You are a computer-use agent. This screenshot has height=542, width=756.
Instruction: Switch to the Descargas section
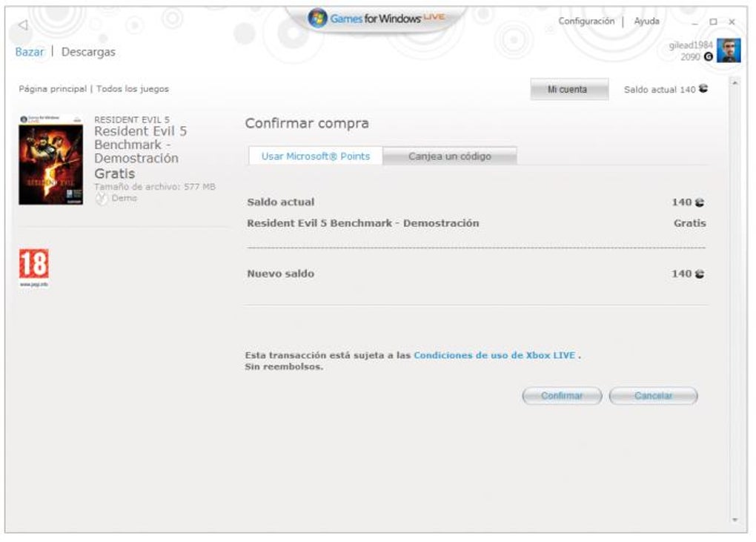pyautogui.click(x=88, y=52)
